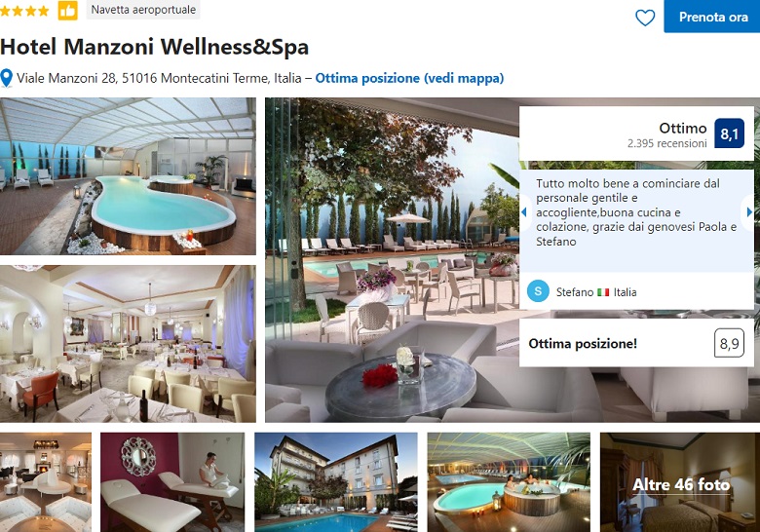
Task: Open the hotel exterior building photo
Action: pyautogui.click(x=336, y=482)
